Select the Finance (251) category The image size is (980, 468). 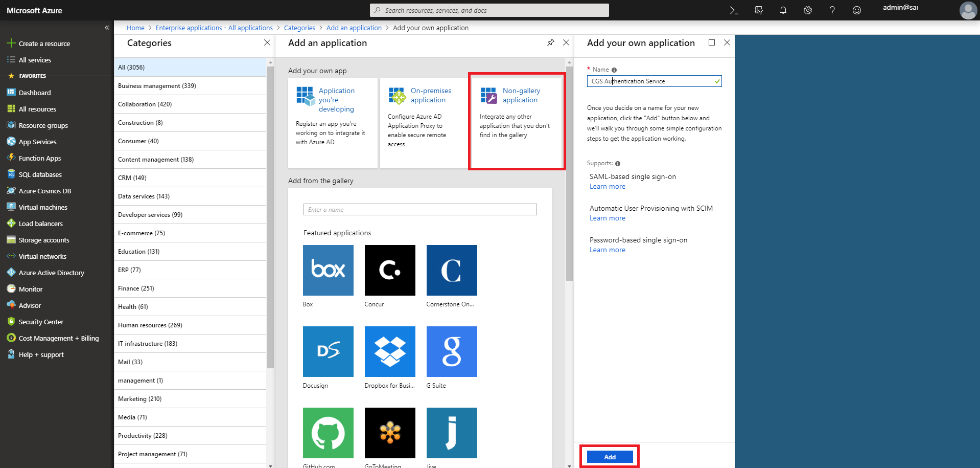pos(190,288)
